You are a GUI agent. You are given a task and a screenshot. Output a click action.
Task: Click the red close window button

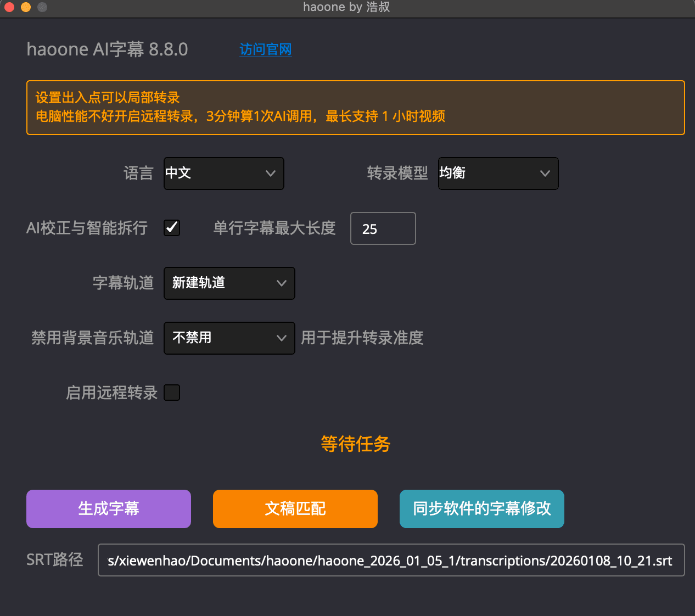point(9,7)
